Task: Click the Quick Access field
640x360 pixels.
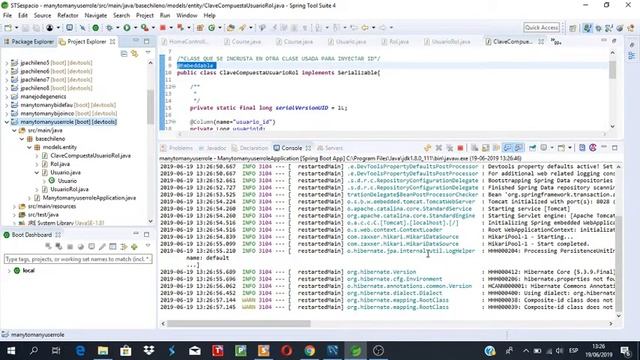Action: click(542, 28)
